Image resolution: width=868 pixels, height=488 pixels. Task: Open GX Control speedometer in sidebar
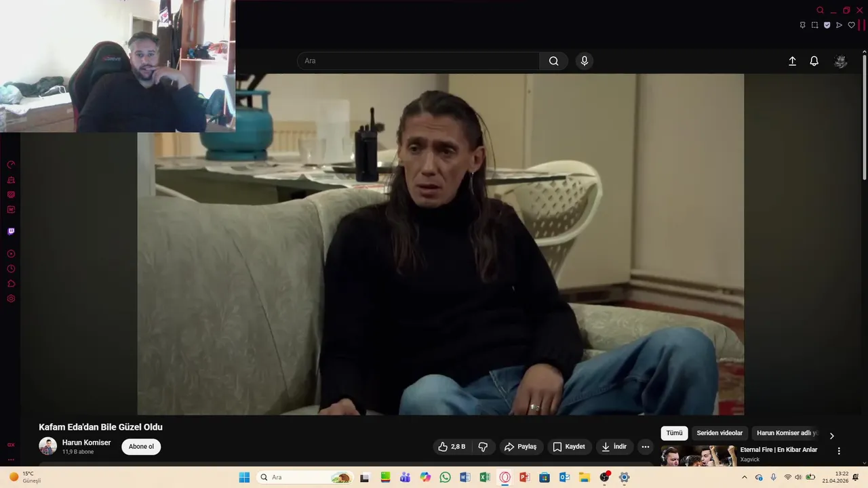(11, 165)
